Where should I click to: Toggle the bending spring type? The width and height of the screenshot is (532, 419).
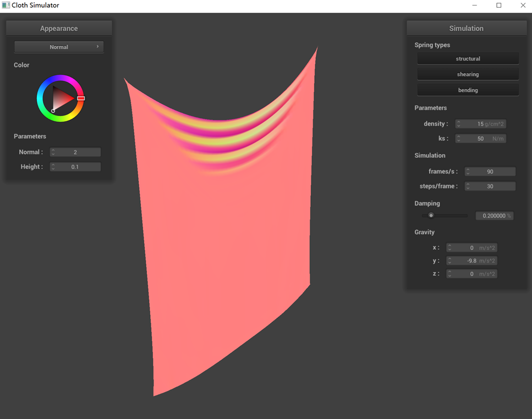tap(468, 90)
